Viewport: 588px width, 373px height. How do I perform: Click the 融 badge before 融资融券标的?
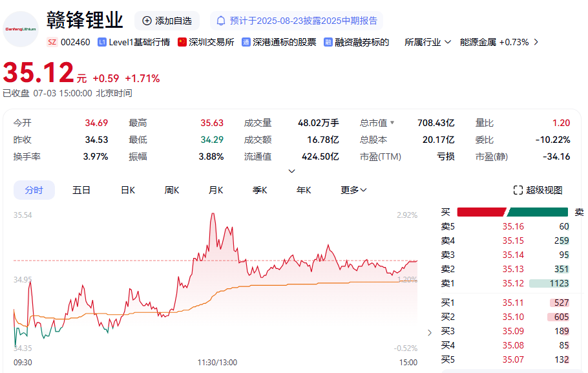(328, 42)
